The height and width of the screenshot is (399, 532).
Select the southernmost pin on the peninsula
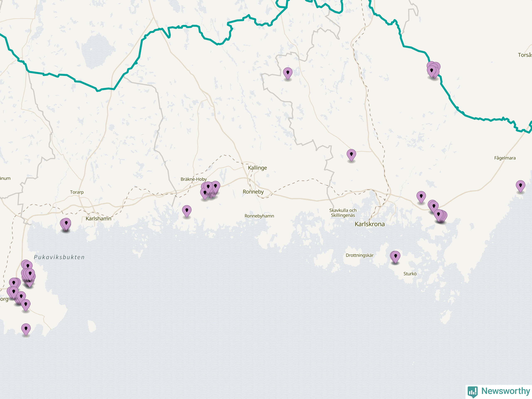pyautogui.click(x=26, y=330)
